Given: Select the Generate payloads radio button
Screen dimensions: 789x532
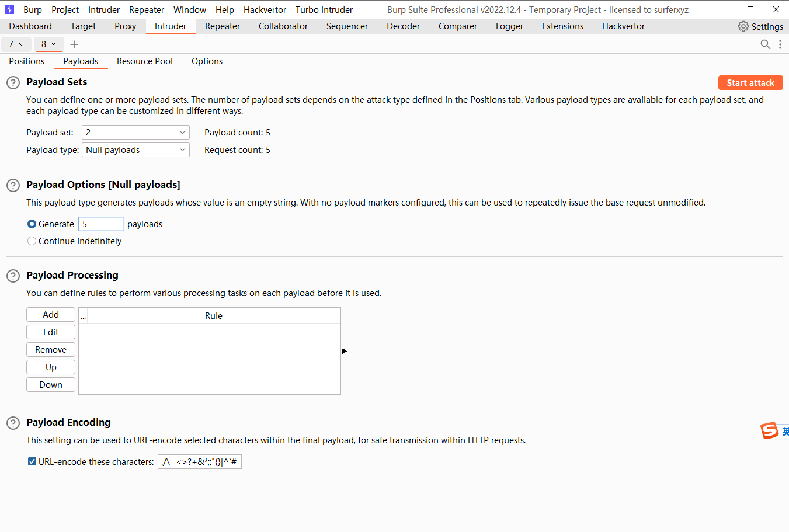Looking at the screenshot, I should 32,224.
